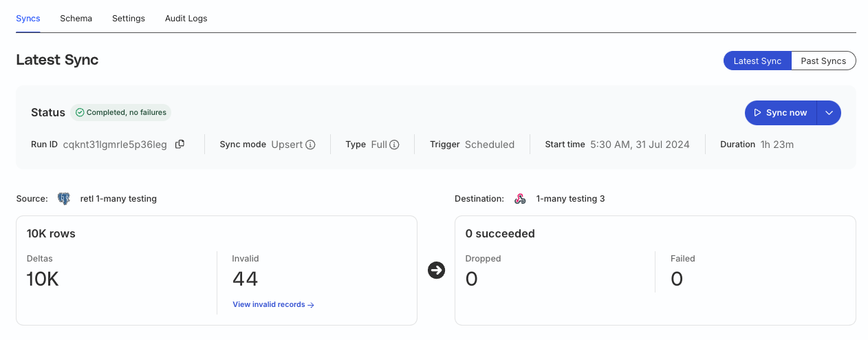Click the webhook destination icon
Image resolution: width=868 pixels, height=340 pixels.
coord(520,199)
